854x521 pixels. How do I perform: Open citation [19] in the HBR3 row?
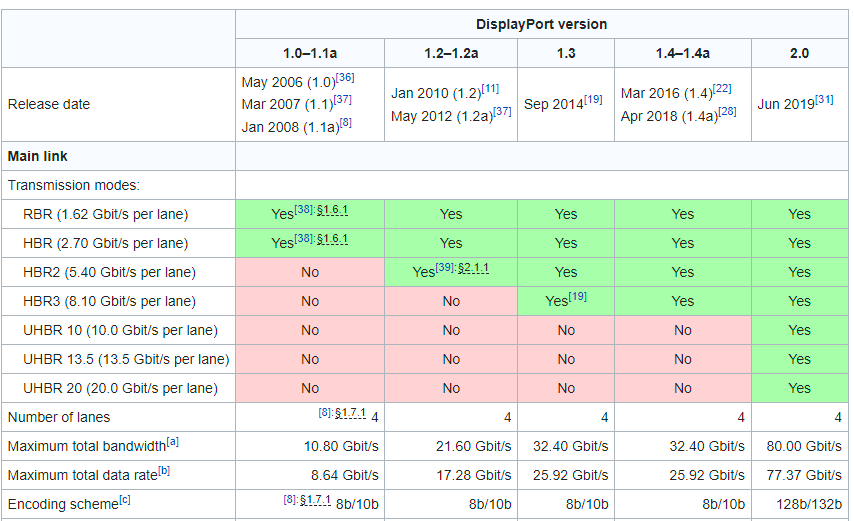pos(577,297)
